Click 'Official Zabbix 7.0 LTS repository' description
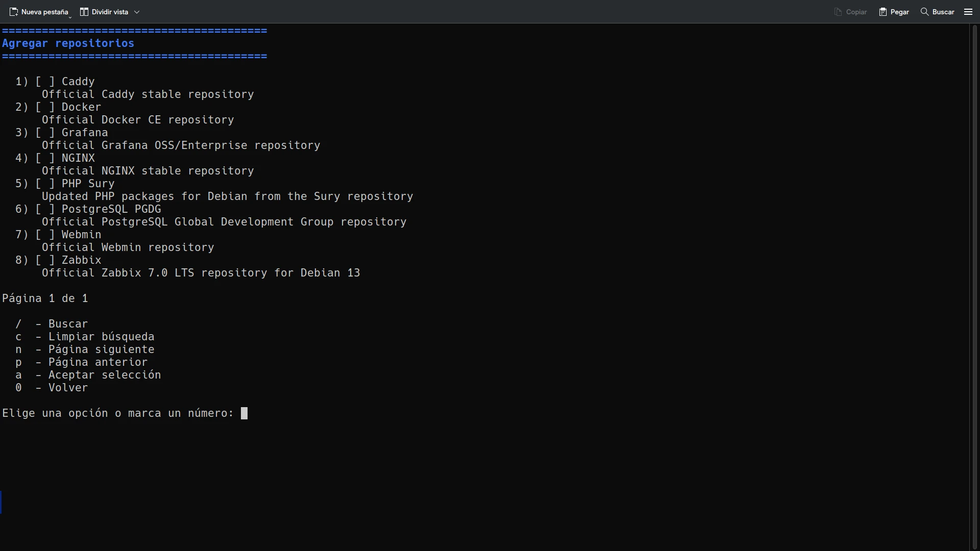Viewport: 980px width, 551px height. (x=201, y=273)
